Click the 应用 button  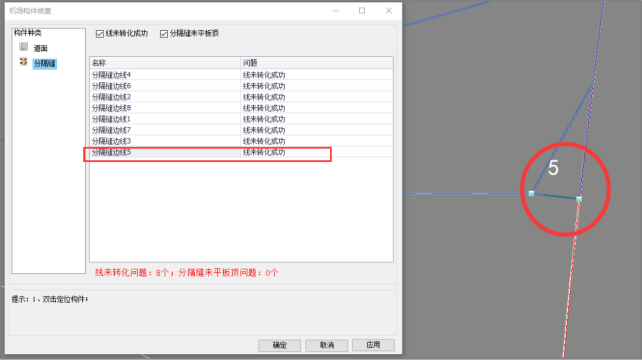[373, 345]
